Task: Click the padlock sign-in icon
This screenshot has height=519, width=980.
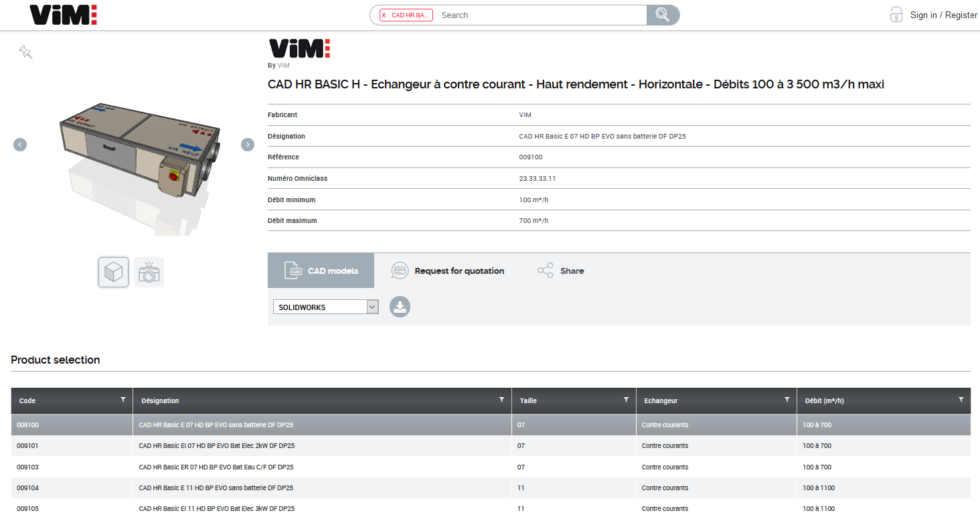Action: pyautogui.click(x=896, y=15)
